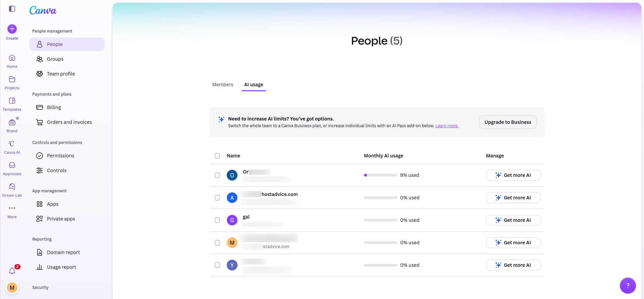644x299 pixels.
Task: Launch Canva AI from the rail
Action: click(12, 147)
